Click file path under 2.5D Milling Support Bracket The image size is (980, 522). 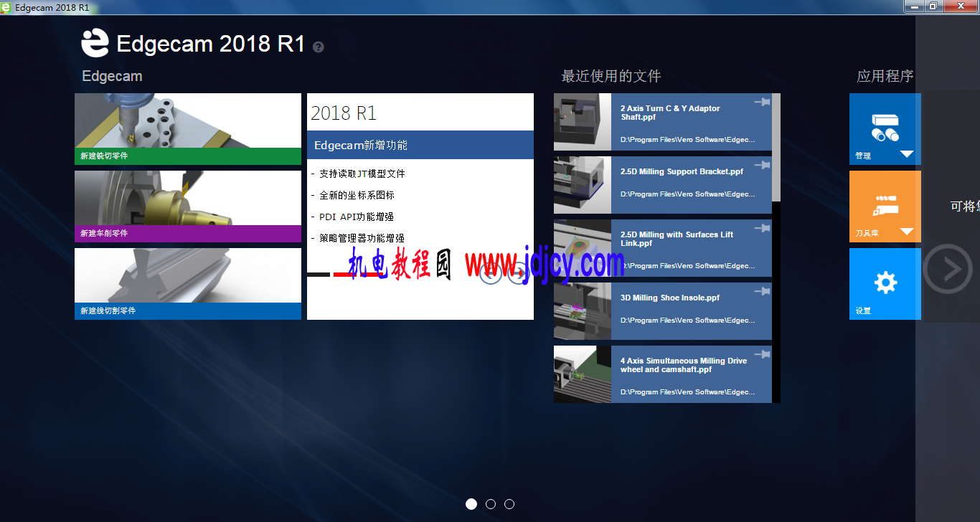(x=687, y=194)
